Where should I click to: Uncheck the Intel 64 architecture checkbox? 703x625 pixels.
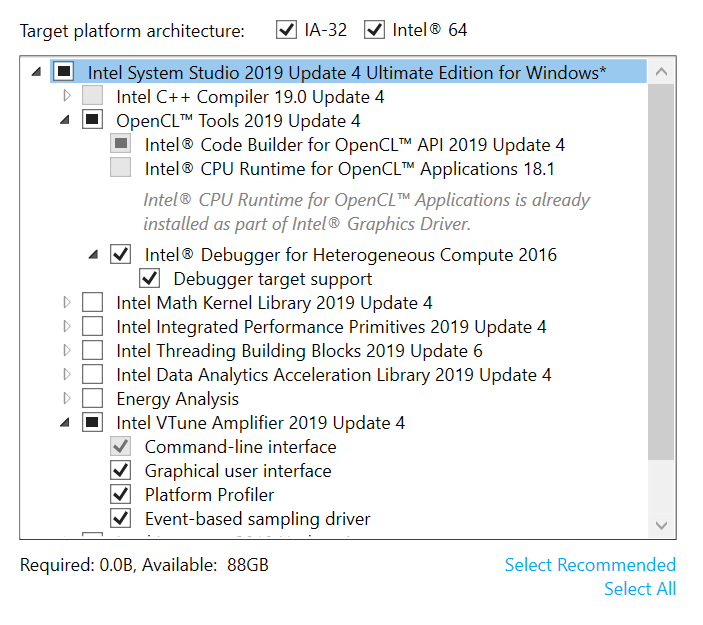[374, 30]
